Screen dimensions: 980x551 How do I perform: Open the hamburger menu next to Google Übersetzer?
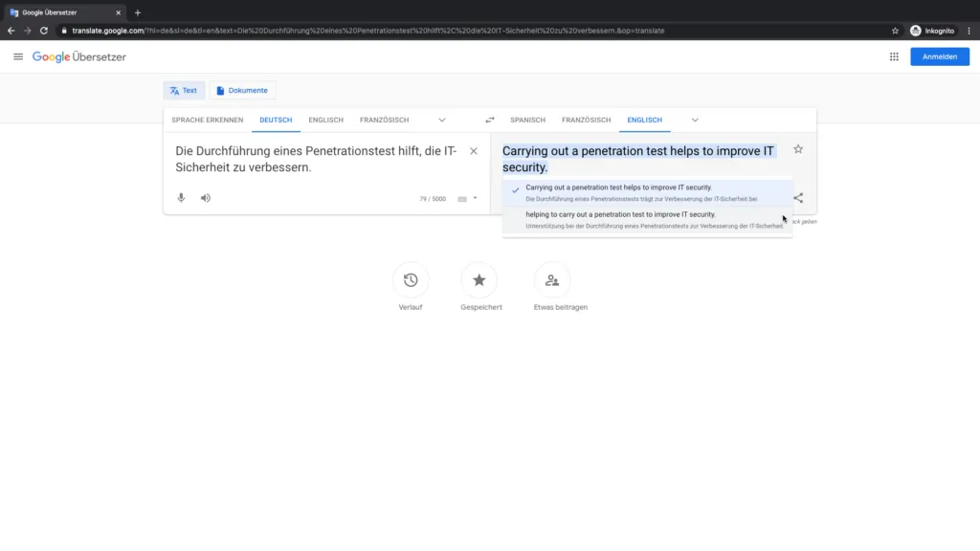pyautogui.click(x=17, y=56)
